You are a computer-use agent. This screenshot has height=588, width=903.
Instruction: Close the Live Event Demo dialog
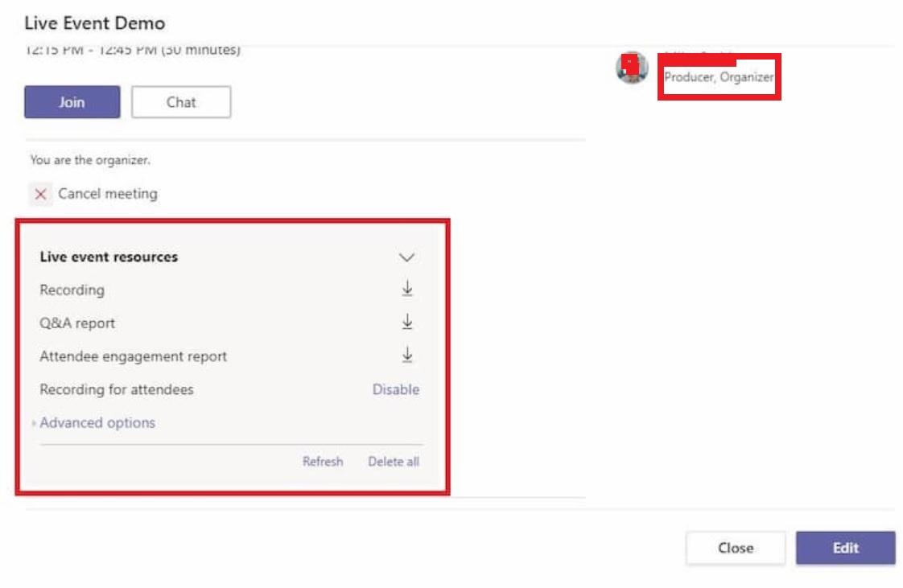tap(736, 548)
